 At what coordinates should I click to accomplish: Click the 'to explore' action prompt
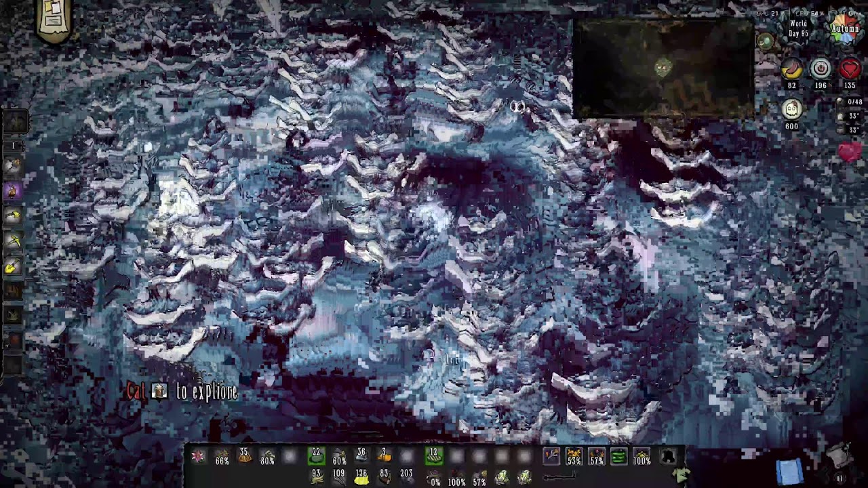pyautogui.click(x=207, y=392)
